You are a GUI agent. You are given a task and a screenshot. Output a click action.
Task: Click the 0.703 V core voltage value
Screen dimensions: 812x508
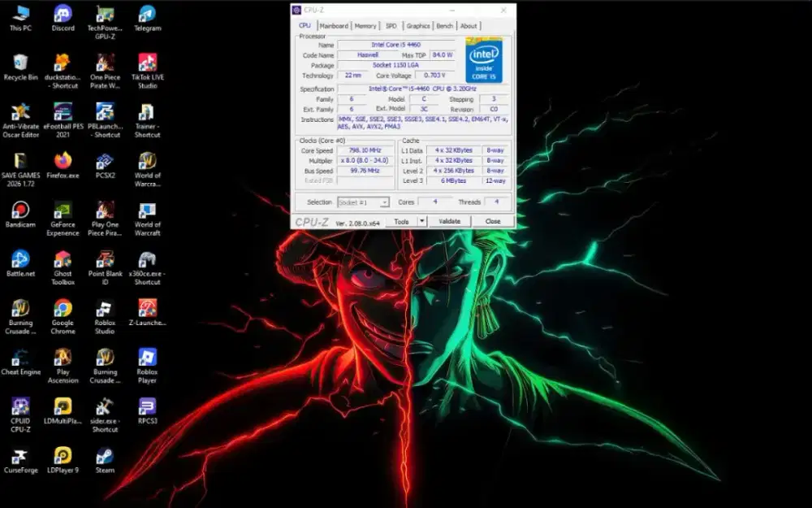point(434,75)
